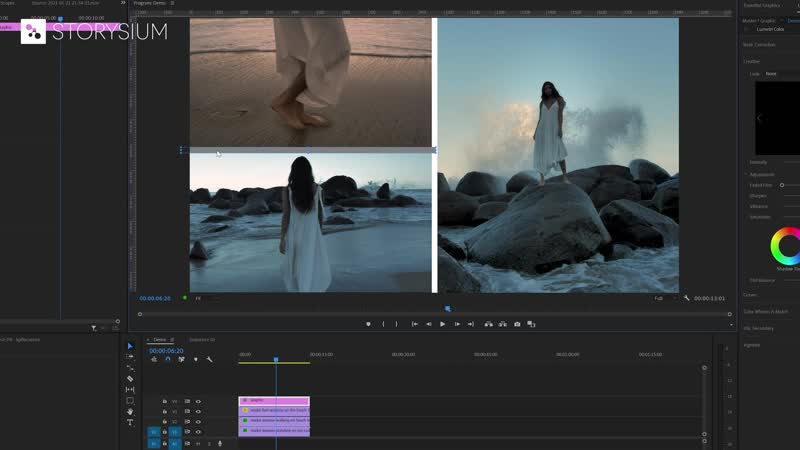This screenshot has height=450, width=800.
Task: Click the Shadow Tint color wheel
Action: [x=786, y=246]
